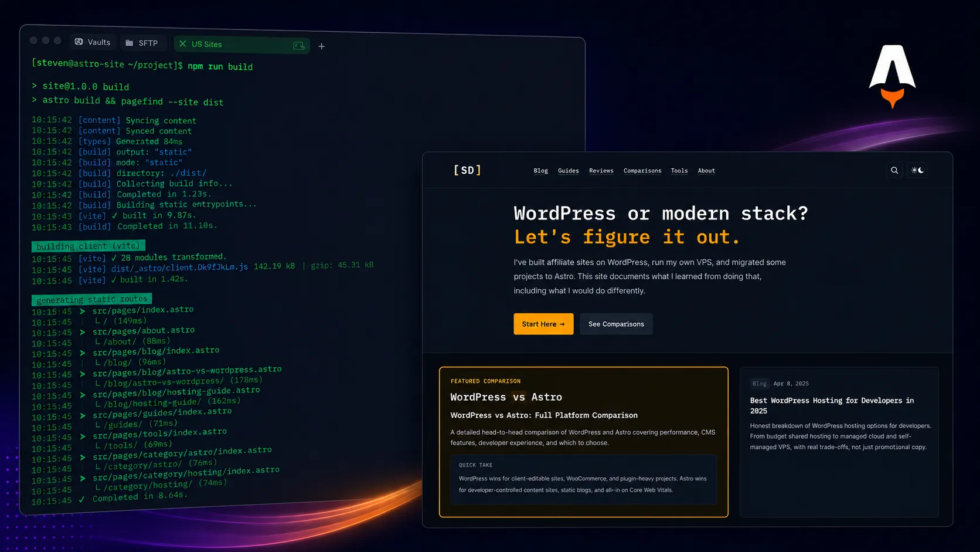This screenshot has height=552, width=980.
Task: Click the split-view icon in the US Sites tab
Action: (299, 46)
